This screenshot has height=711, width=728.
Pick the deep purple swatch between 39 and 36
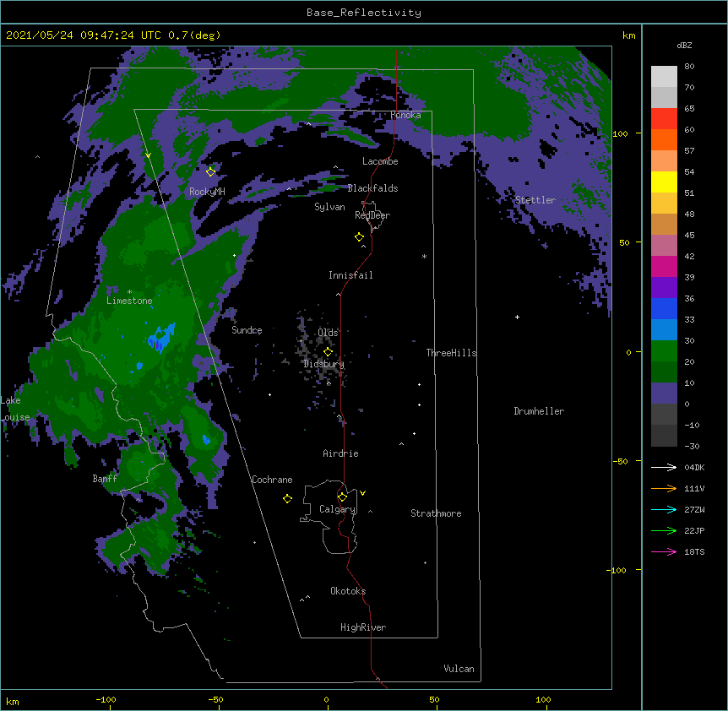664,288
